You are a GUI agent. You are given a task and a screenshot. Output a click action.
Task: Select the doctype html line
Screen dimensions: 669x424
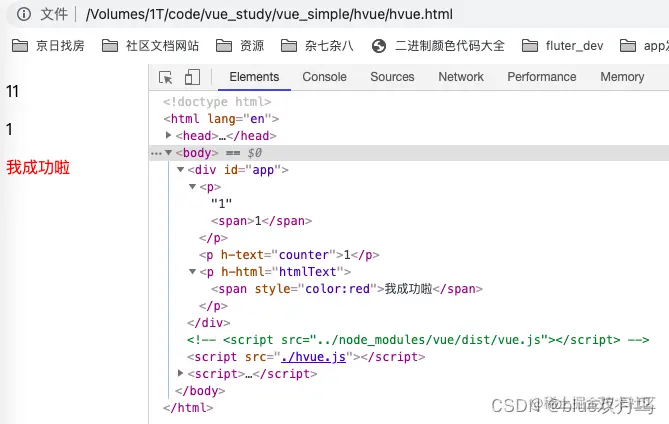click(217, 102)
